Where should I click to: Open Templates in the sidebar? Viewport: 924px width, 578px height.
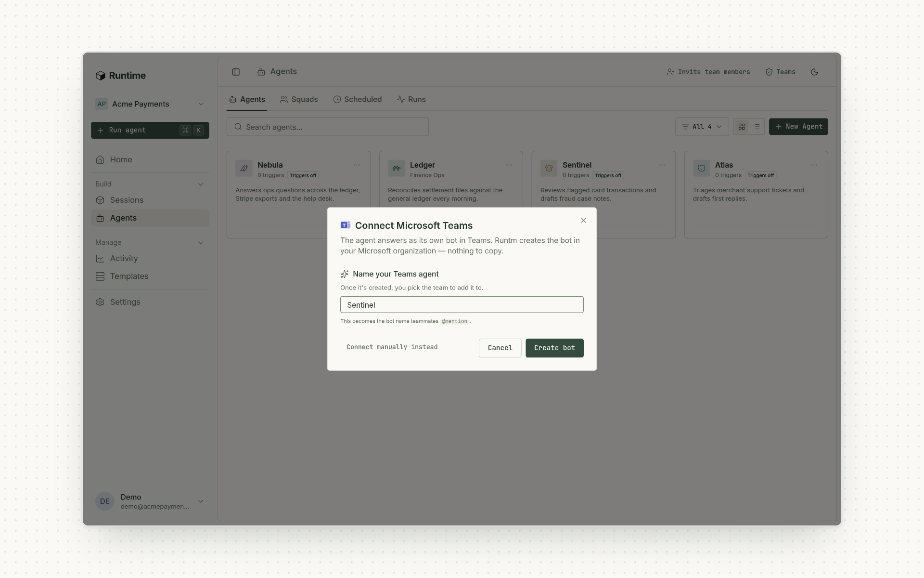click(150, 276)
